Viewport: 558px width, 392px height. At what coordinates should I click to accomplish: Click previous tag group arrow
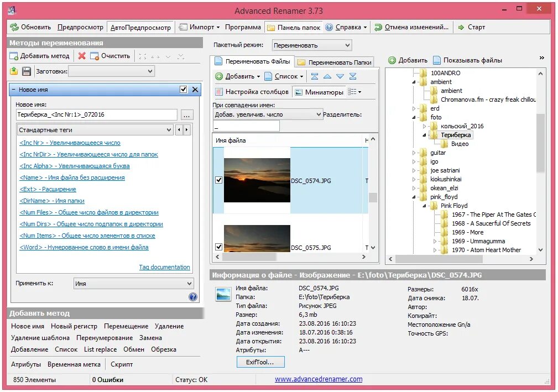pyautogui.click(x=179, y=130)
